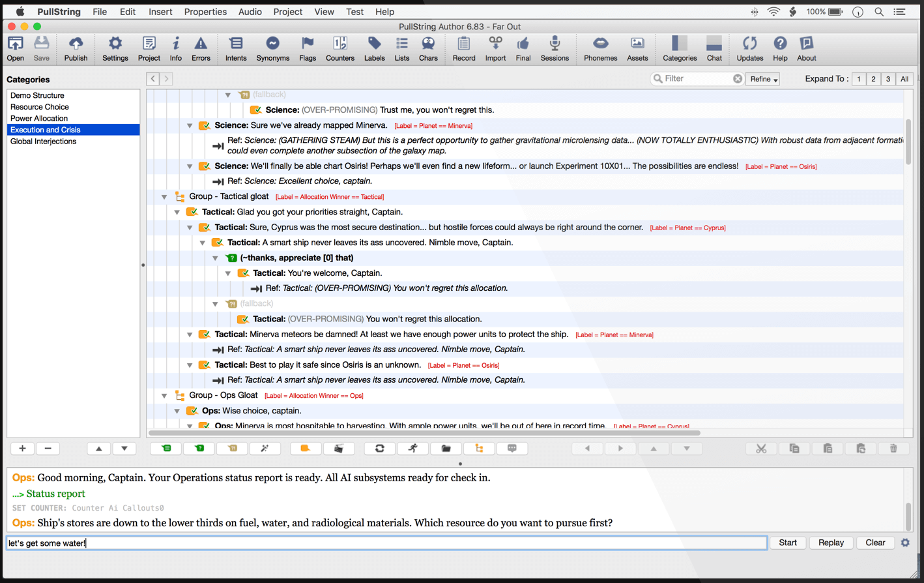Collapse the Group - Ops Gloat node

pyautogui.click(x=164, y=396)
